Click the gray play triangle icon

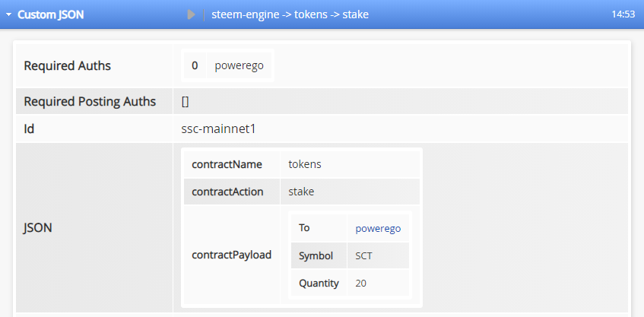click(191, 14)
